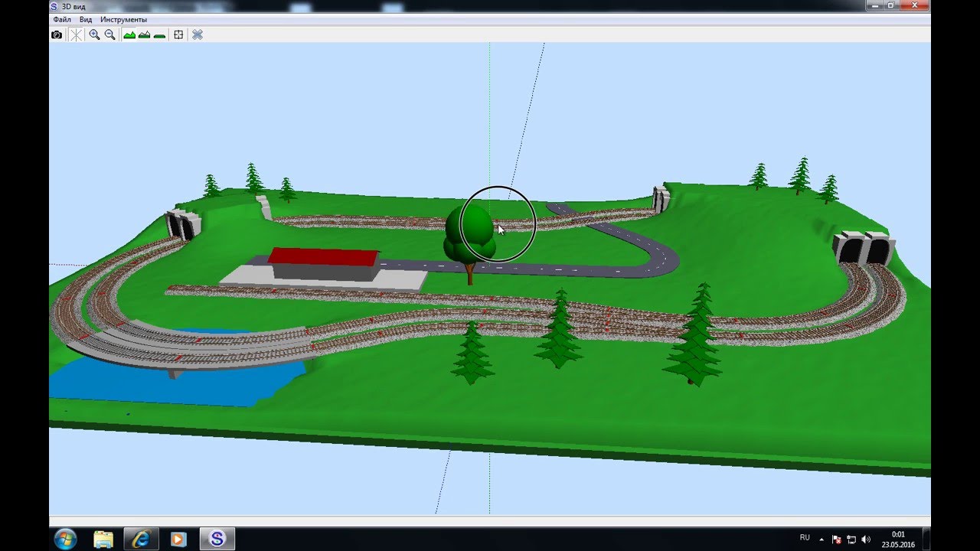This screenshot has width=980, height=551.
Task: Toggle the axes lines toolbar button
Action: tap(77, 34)
